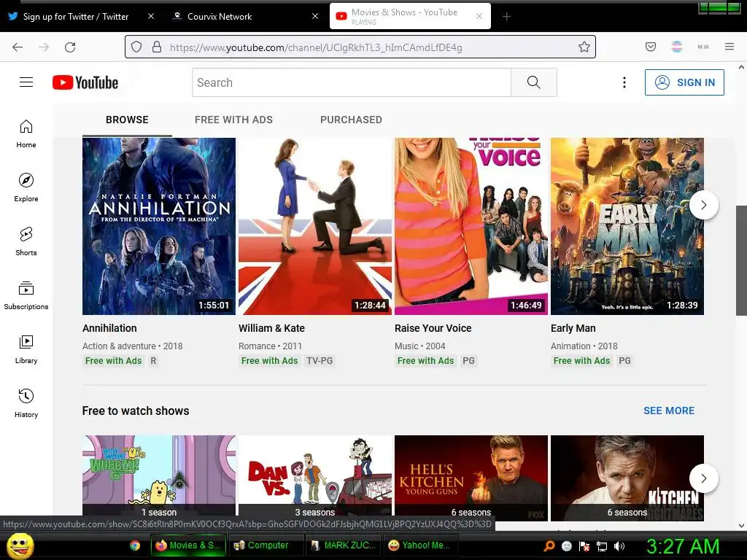Click the volume speaker tray icon
The width and height of the screenshot is (747, 560).
pos(619,546)
